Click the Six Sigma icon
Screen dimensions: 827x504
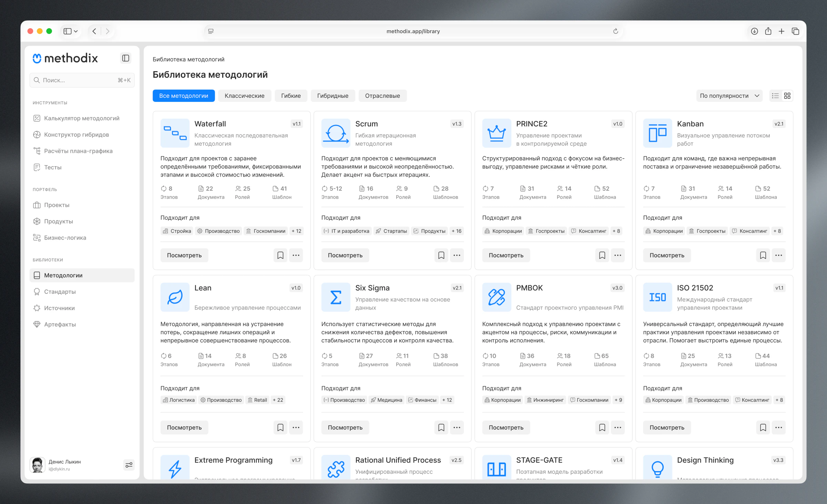click(x=336, y=297)
